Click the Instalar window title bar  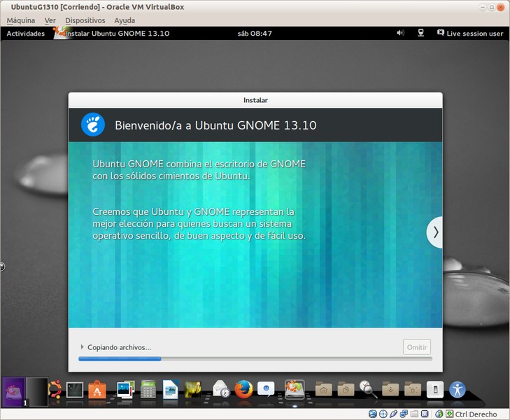255,100
